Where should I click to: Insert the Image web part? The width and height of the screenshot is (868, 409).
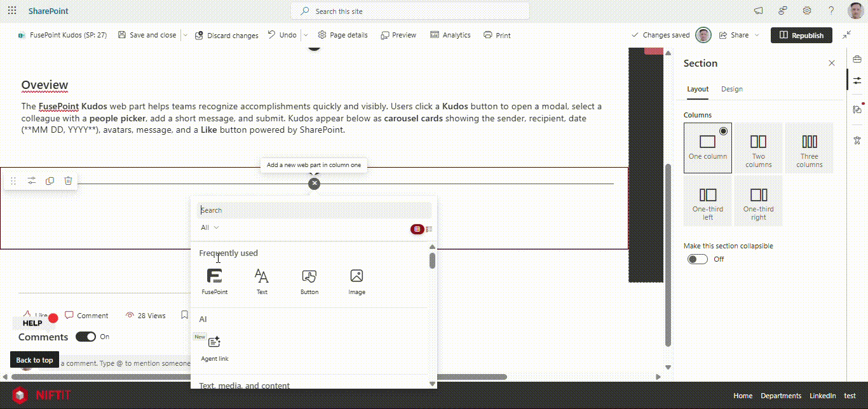[x=356, y=277]
